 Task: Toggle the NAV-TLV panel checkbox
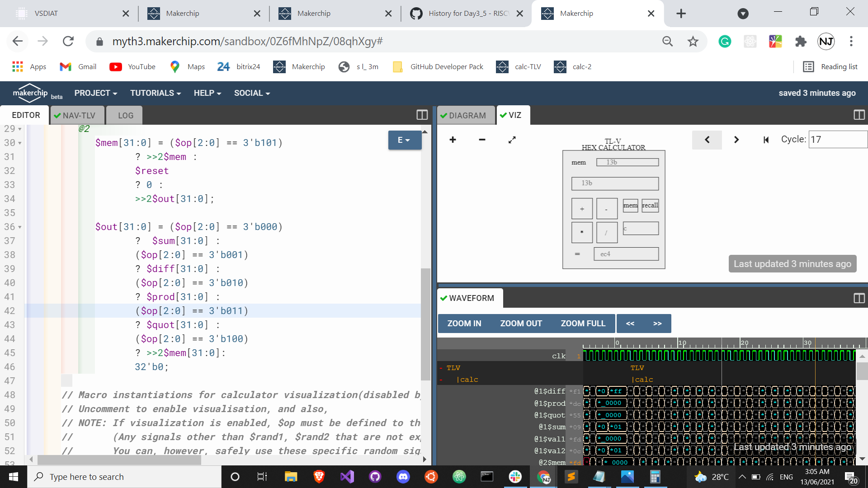click(58, 115)
